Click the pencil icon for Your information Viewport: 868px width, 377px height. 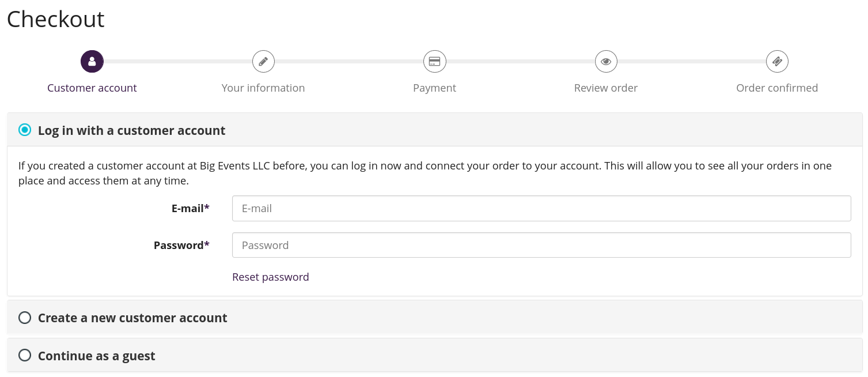(263, 61)
